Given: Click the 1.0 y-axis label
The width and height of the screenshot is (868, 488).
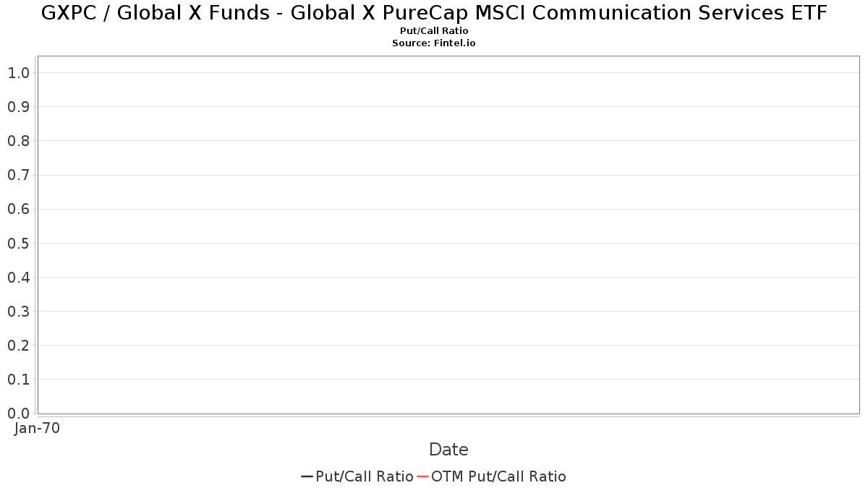Looking at the screenshot, I should point(18,73).
